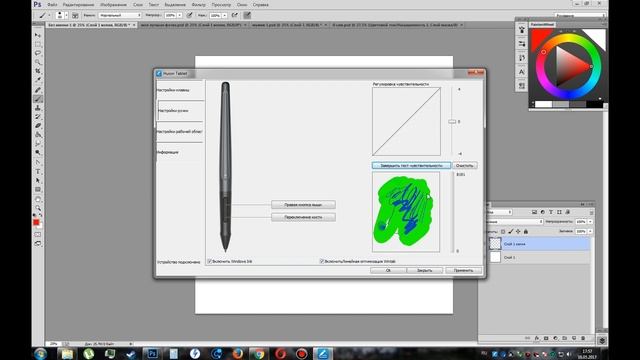The width and height of the screenshot is (640, 360).
Task: Click Применить button in Huion dialog
Action: tap(463, 270)
